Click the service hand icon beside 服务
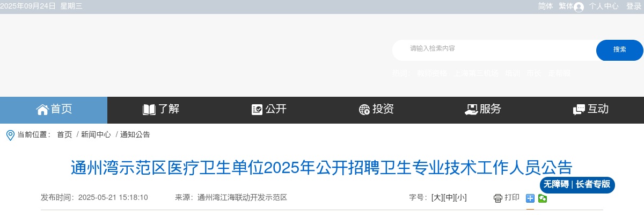Image resolution: width=644 pixels, height=215 pixels. pos(471,110)
